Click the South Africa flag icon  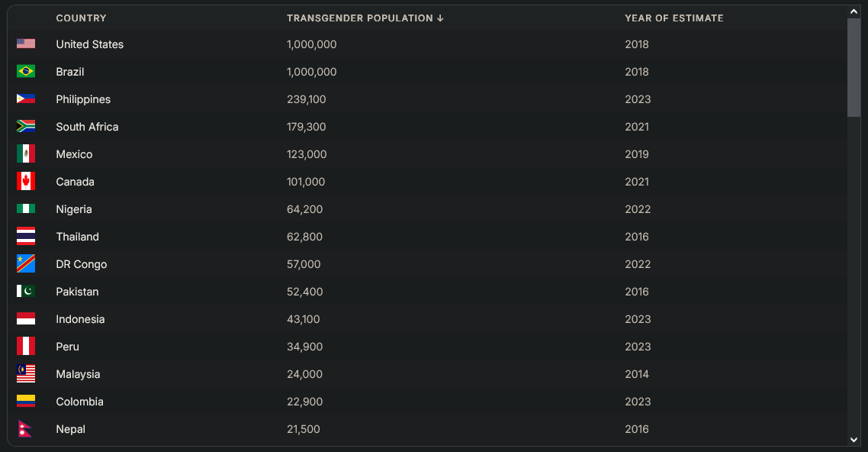pyautogui.click(x=26, y=126)
